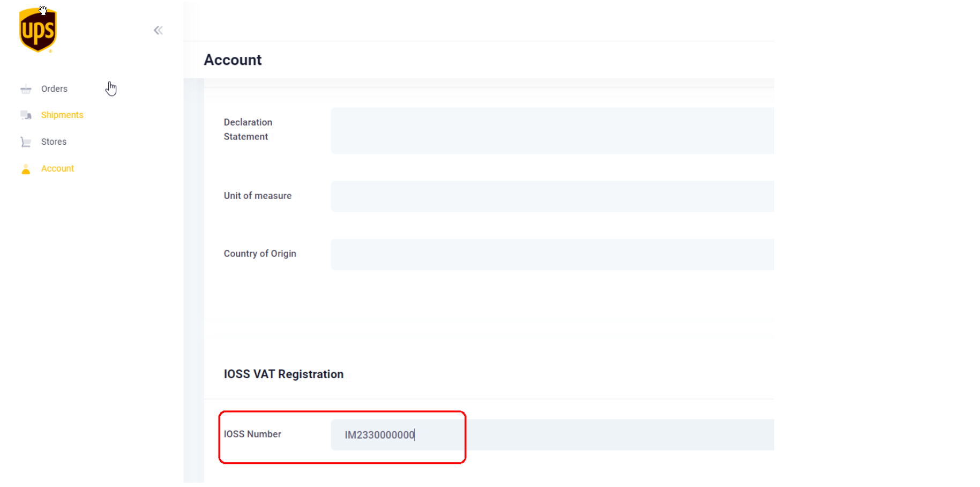Collapse the sidebar with the double-chevron

click(x=158, y=31)
